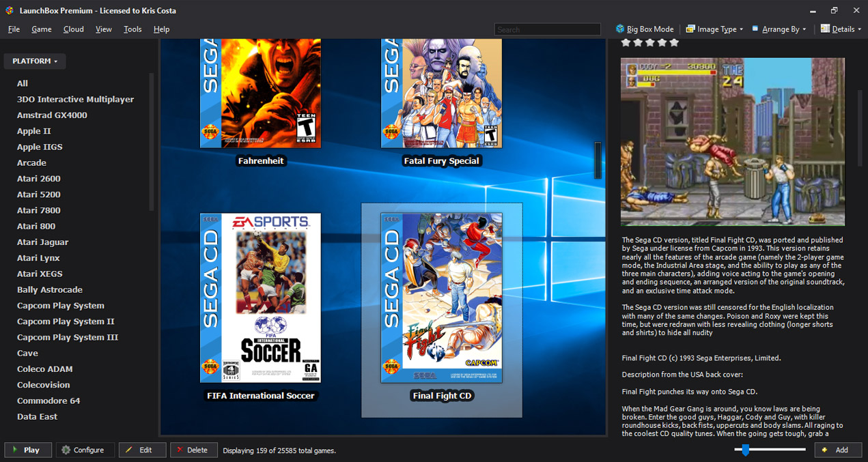868x462 pixels.
Task: Select the Amstrad GX4000 platform
Action: [x=52, y=115]
